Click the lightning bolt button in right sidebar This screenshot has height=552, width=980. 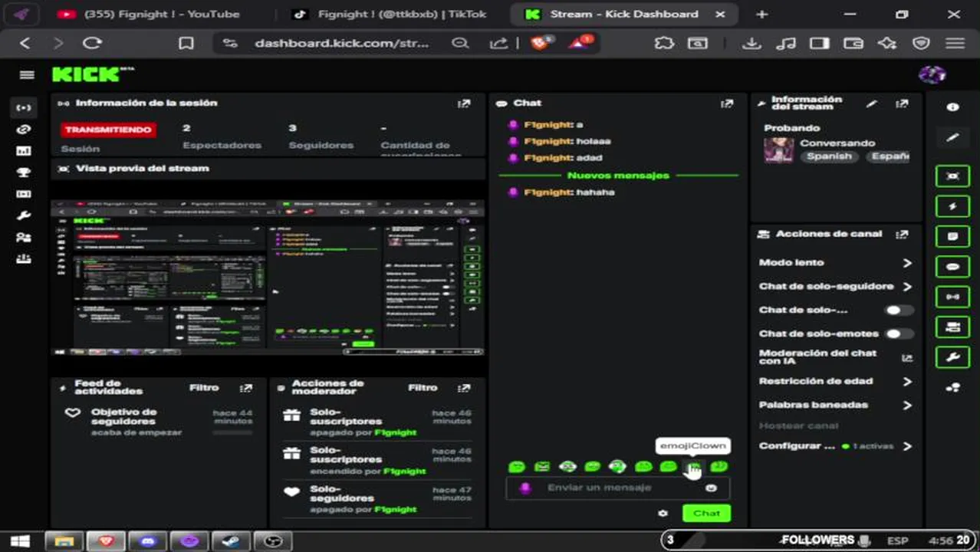coord(952,206)
